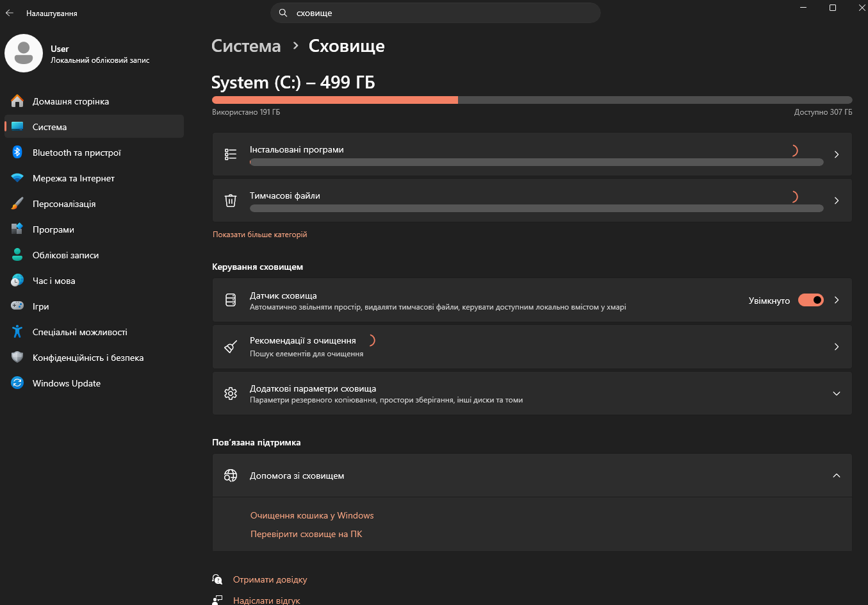This screenshot has width=868, height=605.
Task: Open Тимчасові файли via its chevron
Action: tap(837, 201)
